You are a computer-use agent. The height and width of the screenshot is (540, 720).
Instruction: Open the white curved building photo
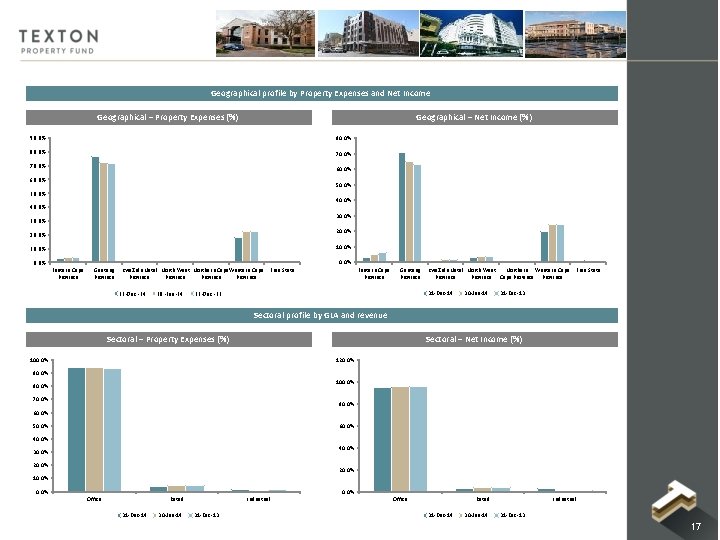point(471,34)
